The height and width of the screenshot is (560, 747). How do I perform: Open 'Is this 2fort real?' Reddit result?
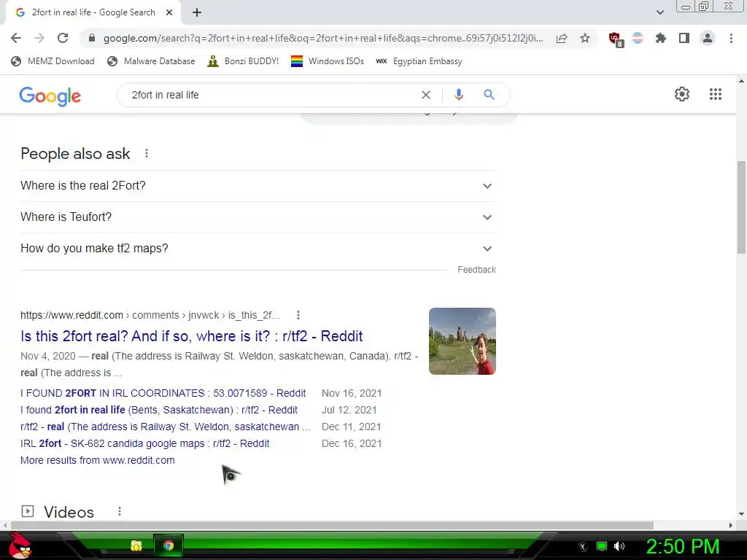192,336
